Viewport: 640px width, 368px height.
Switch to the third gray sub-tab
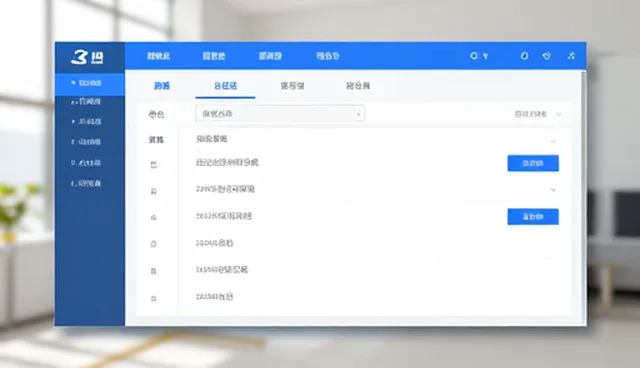(292, 86)
